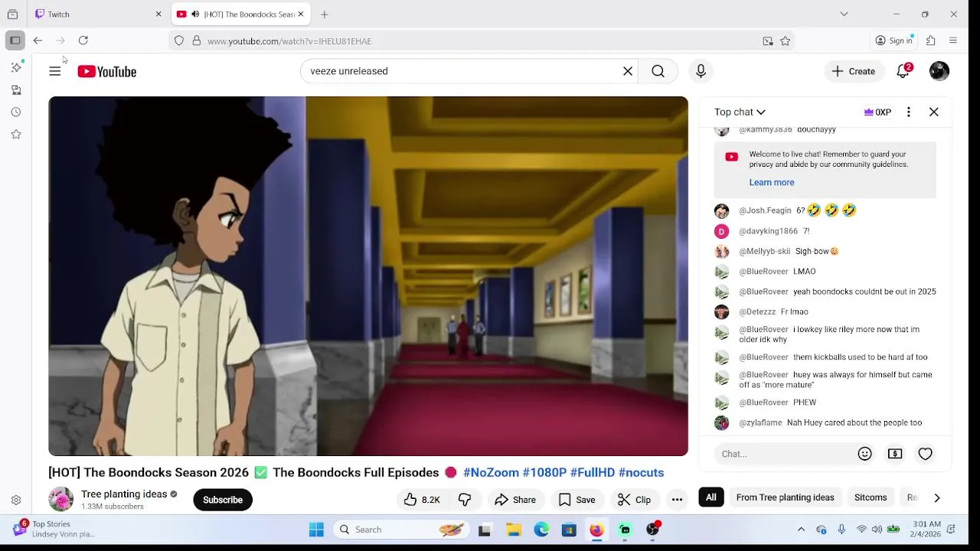This screenshot has height=551, width=980.
Task: Open the account avatar menu
Action: 939,71
